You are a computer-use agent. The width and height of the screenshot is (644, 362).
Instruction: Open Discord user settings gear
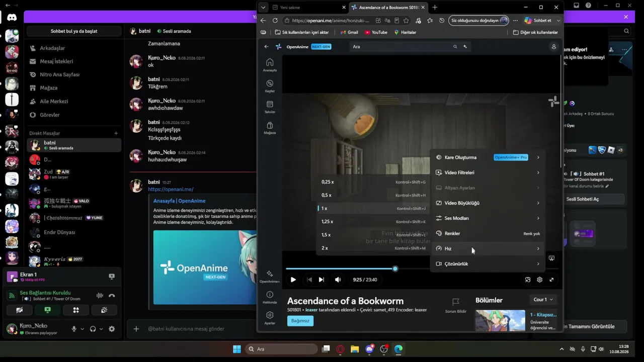[112, 329]
